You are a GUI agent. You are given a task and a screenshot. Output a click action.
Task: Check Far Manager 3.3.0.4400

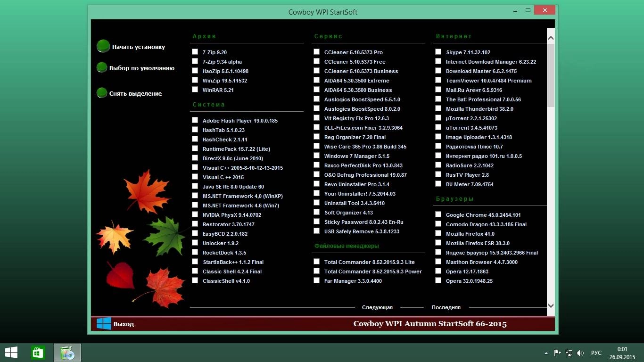(x=317, y=280)
